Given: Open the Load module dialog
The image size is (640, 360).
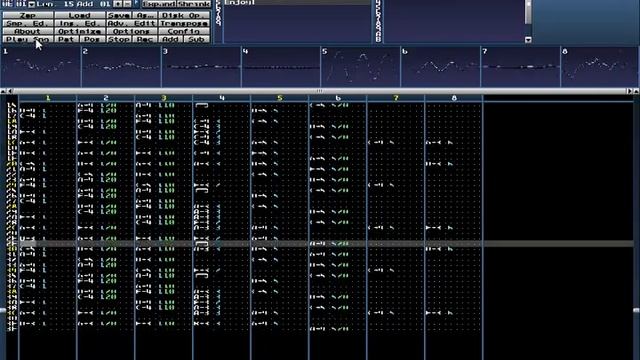Looking at the screenshot, I should click(x=80, y=16).
